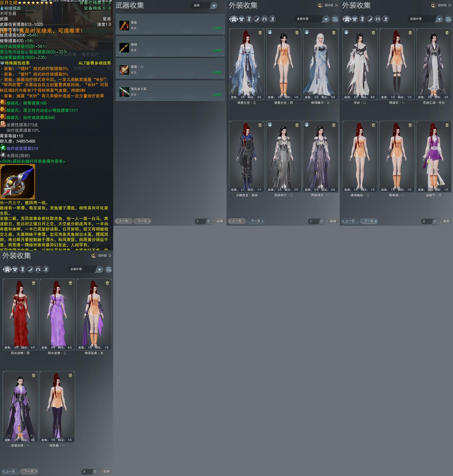Click the 熔嵌孔: 根骨提高168 line
Viewport: 453px width, 476px height.
[27, 103]
